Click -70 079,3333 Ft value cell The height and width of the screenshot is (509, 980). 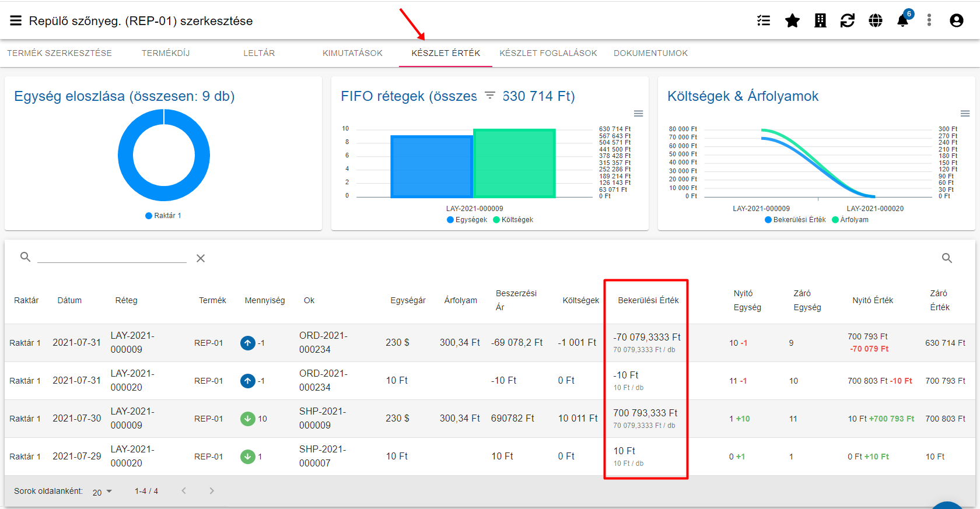[647, 338]
